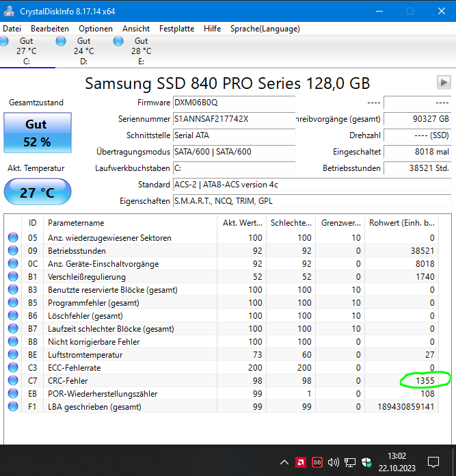
Task: Select drive D: tab at 24 °C
Action: point(83,51)
